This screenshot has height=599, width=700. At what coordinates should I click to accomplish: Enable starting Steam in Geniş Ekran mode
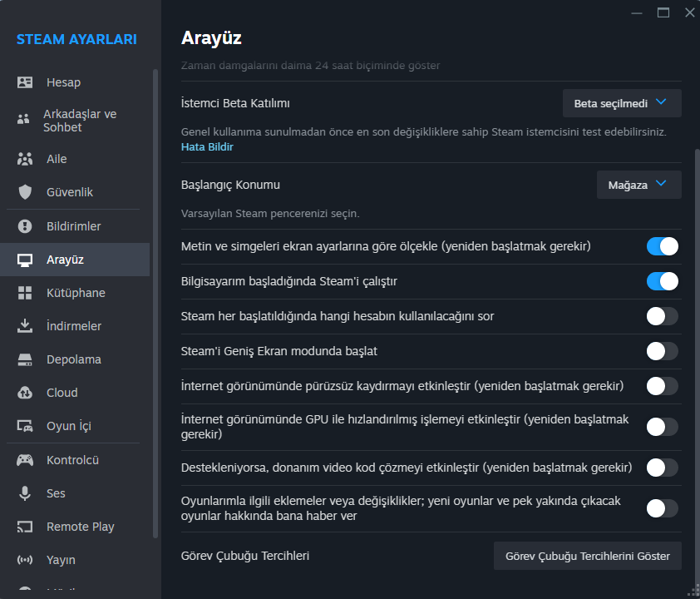[x=663, y=351]
